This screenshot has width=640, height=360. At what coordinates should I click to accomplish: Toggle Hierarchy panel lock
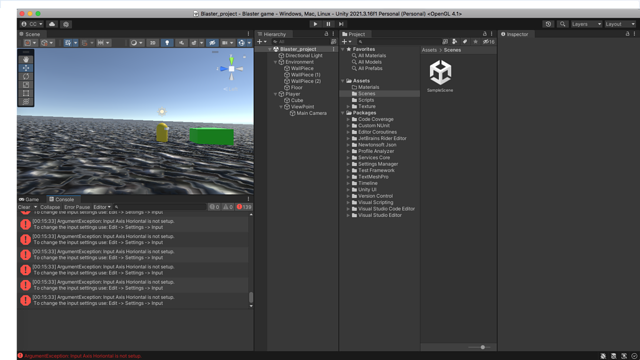[326, 34]
